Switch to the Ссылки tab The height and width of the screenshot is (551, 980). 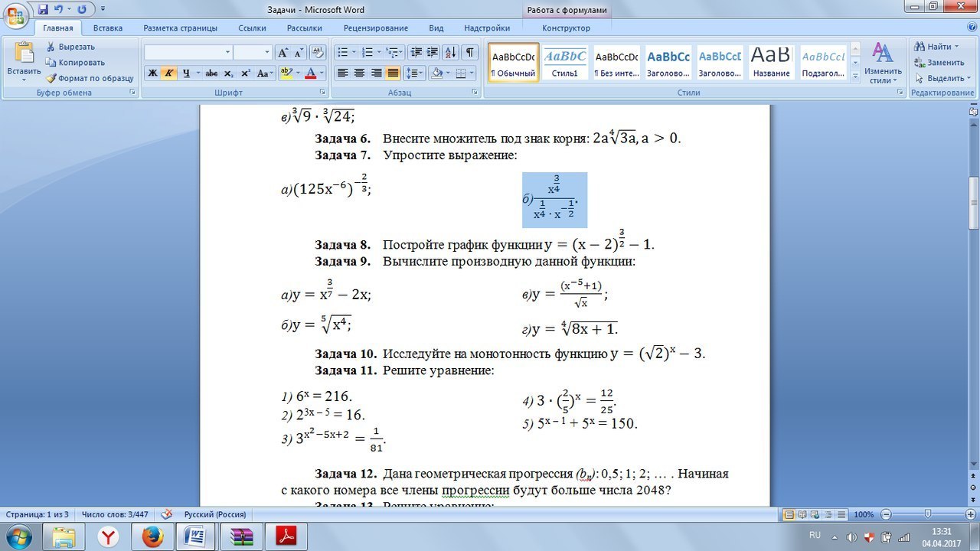(x=252, y=28)
